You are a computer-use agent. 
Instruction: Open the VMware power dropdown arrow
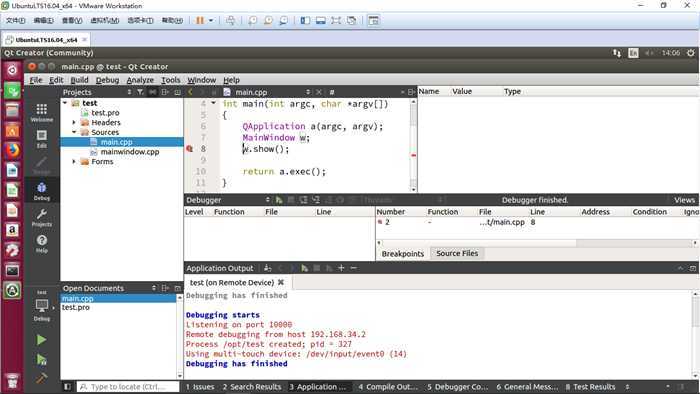[211, 21]
